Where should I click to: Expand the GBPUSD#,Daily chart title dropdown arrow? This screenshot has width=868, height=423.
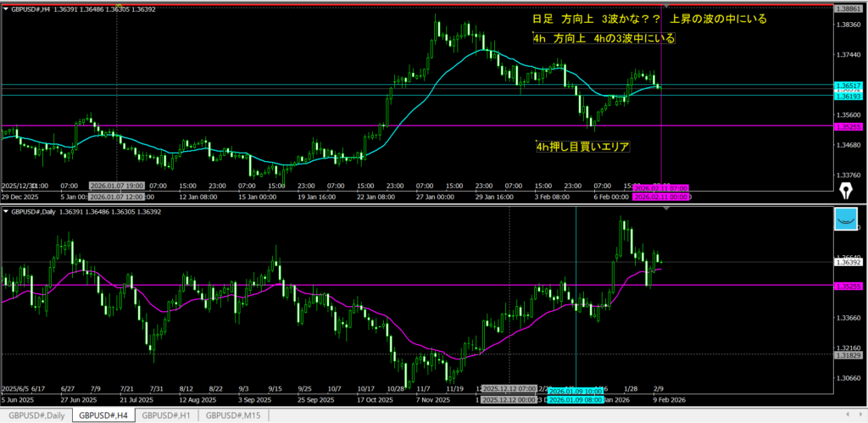click(6, 211)
